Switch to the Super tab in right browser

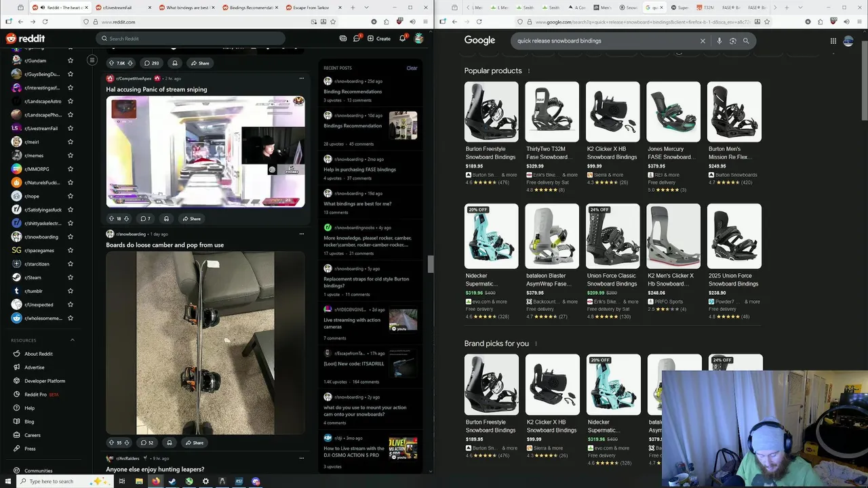click(x=681, y=7)
